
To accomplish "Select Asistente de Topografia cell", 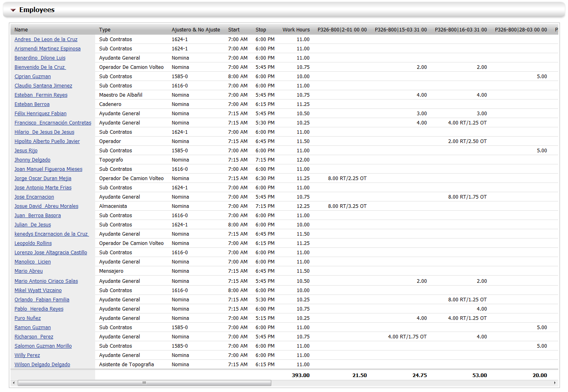I will 127,365.
